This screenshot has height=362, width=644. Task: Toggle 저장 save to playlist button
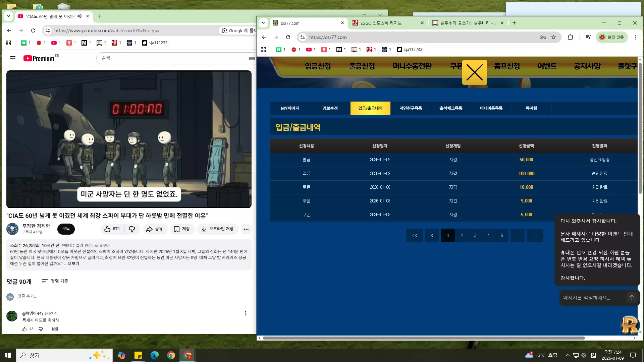coord(182,229)
